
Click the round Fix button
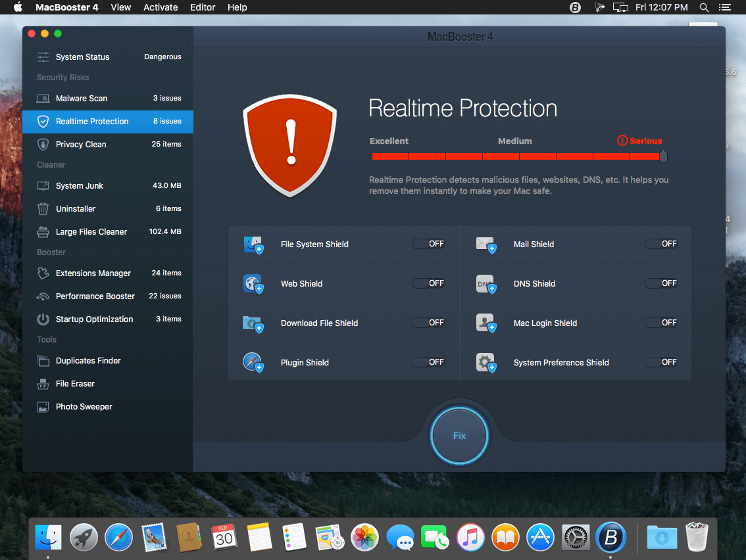pyautogui.click(x=459, y=436)
